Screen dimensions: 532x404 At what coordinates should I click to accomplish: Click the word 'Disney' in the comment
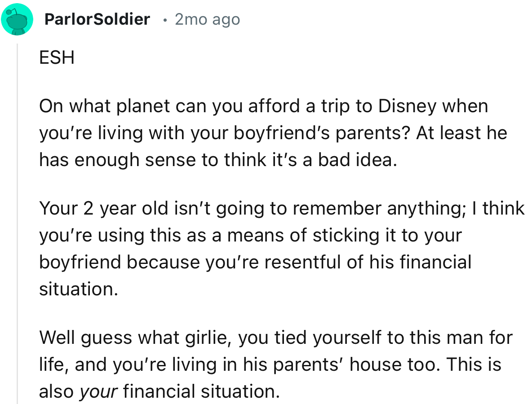[x=408, y=106]
